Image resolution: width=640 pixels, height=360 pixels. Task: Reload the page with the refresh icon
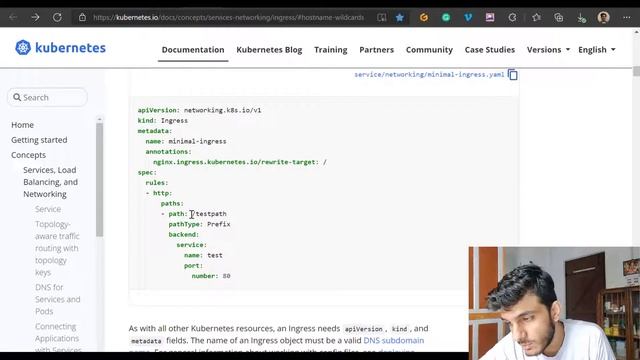click(x=57, y=17)
